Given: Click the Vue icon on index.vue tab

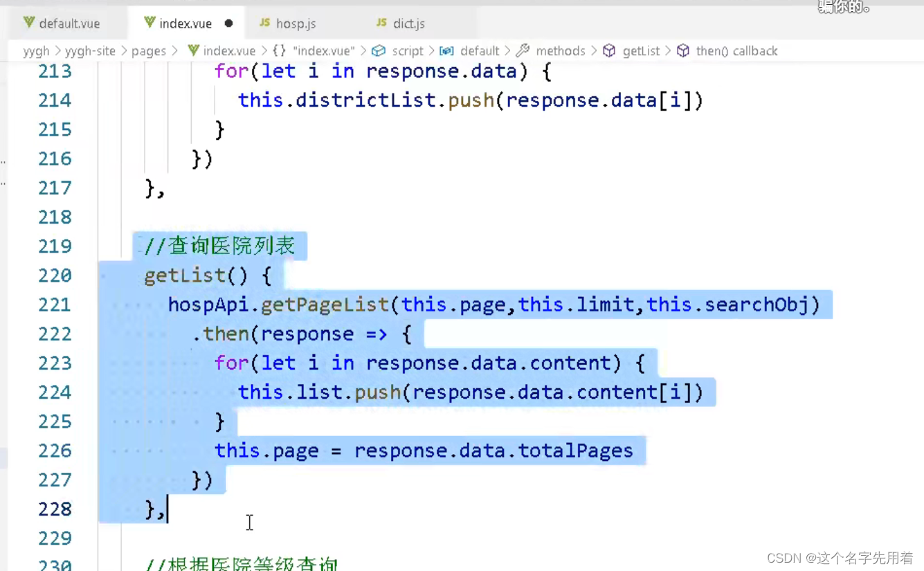Looking at the screenshot, I should coord(150,23).
